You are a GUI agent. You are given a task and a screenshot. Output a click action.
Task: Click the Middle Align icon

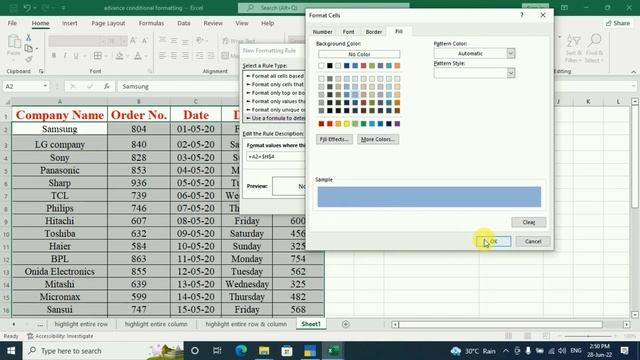[x=173, y=40]
